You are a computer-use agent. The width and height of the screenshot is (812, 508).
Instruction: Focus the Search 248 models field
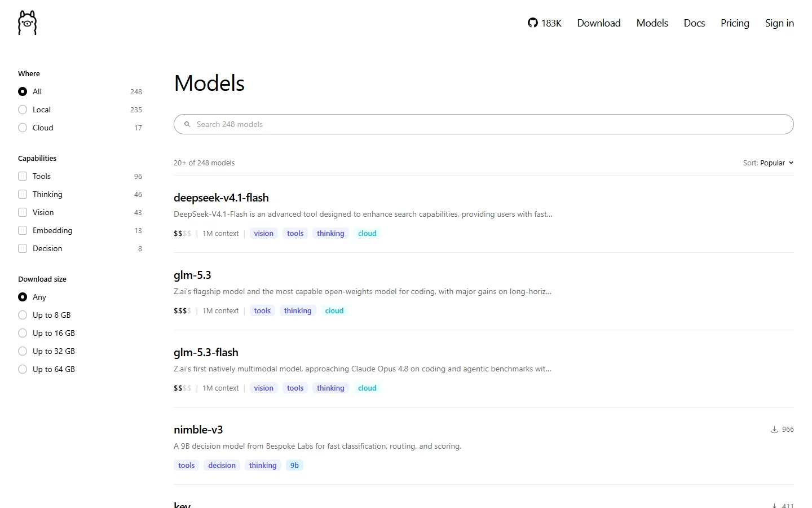(484, 124)
